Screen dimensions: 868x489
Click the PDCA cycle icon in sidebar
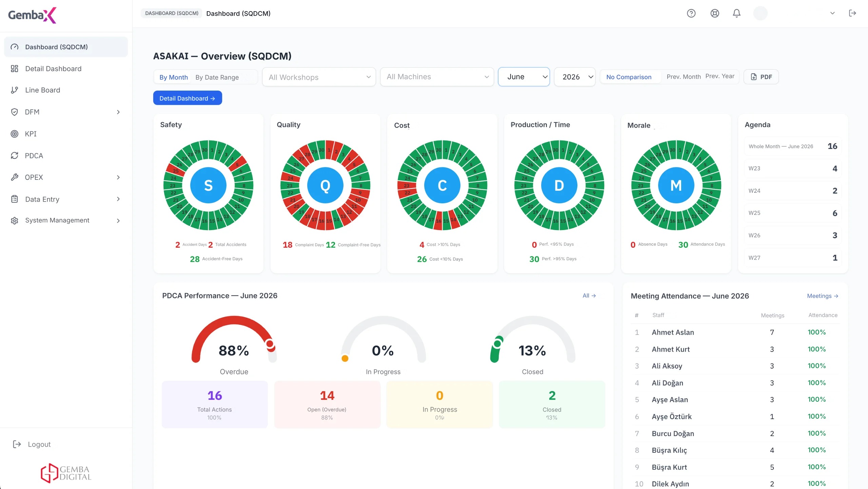point(14,155)
